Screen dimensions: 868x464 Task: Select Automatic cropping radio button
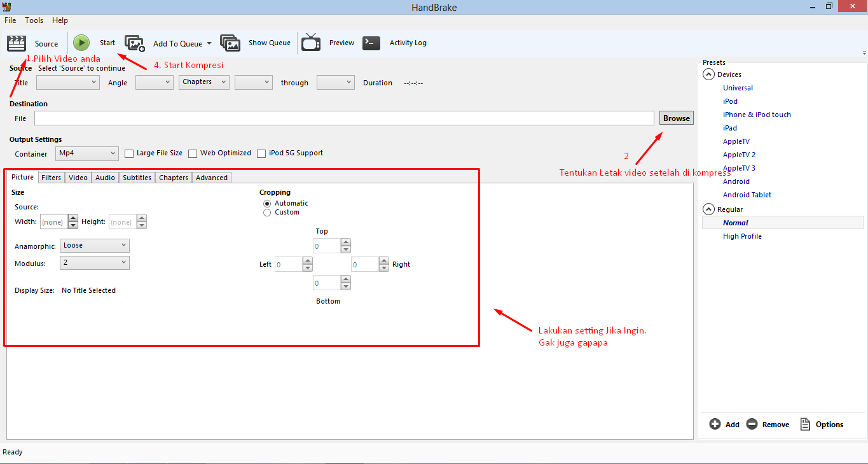[267, 203]
